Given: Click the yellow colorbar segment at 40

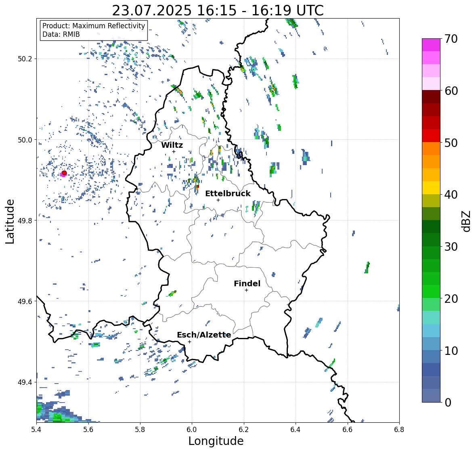Looking at the screenshot, I should [431, 188].
